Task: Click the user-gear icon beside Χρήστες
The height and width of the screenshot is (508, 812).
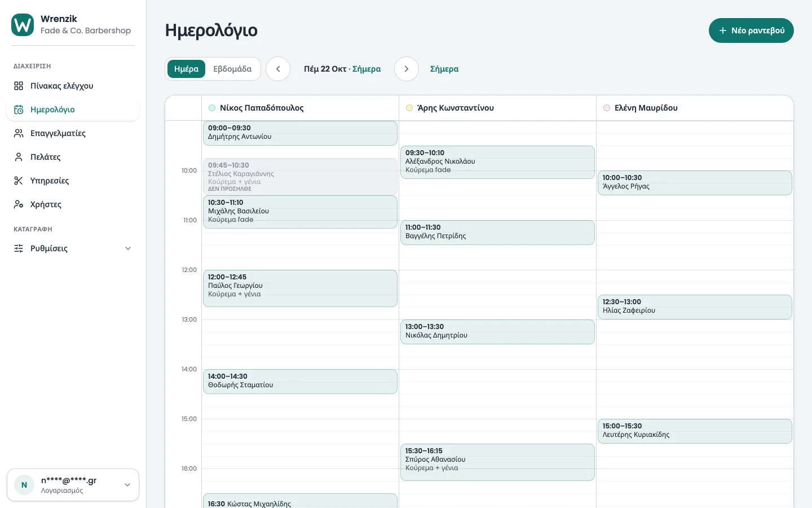Action: tap(19, 204)
